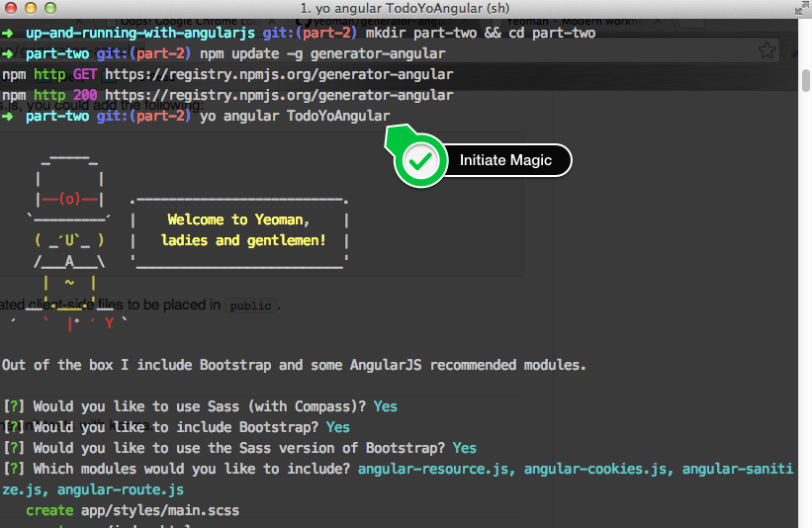Close the 'Oops! Google Chrome' background tab

point(272,21)
